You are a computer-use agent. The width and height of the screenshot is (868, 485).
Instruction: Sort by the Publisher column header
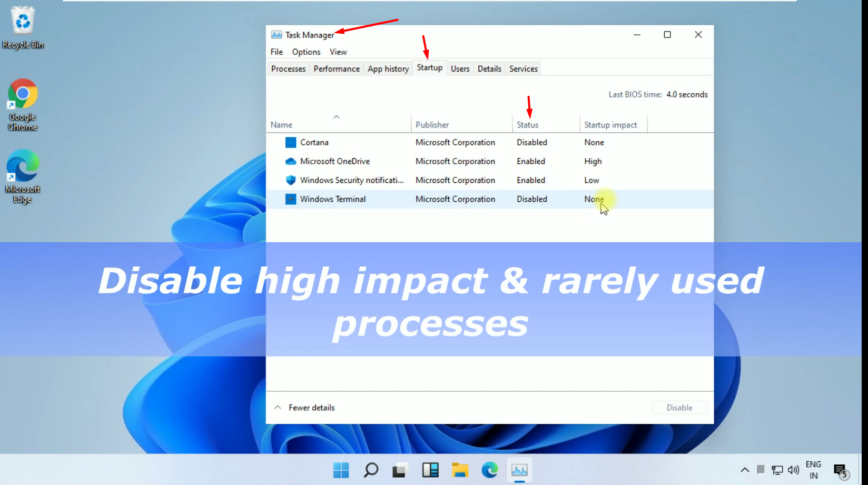coord(462,125)
